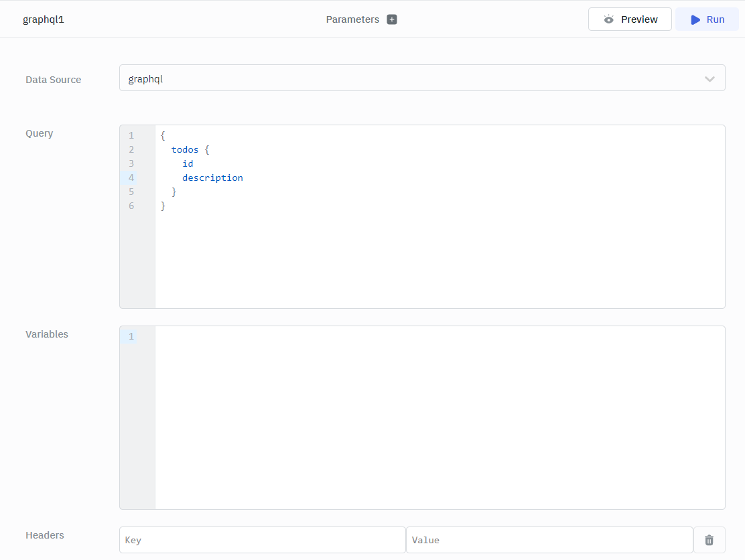
Task: Click the plus icon next to Parameters
Action: [392, 19]
